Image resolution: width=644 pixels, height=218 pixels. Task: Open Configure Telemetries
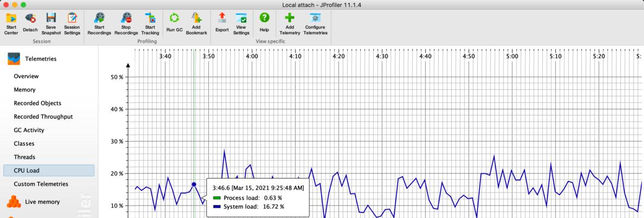pos(315,23)
